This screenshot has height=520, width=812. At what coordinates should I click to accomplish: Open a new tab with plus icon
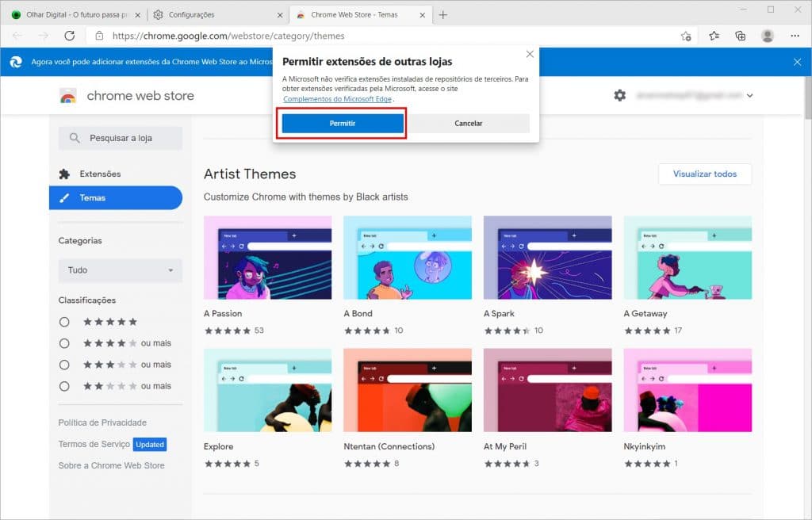click(442, 15)
